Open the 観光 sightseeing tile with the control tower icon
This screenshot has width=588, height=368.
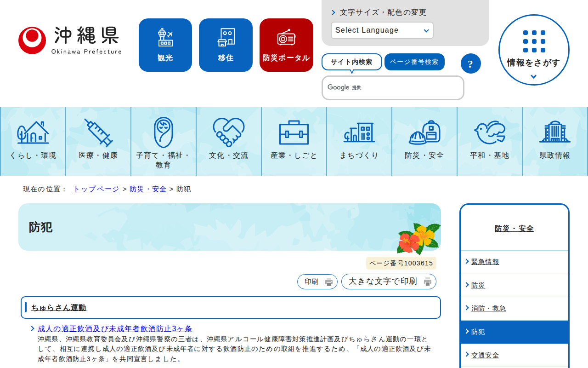point(165,45)
